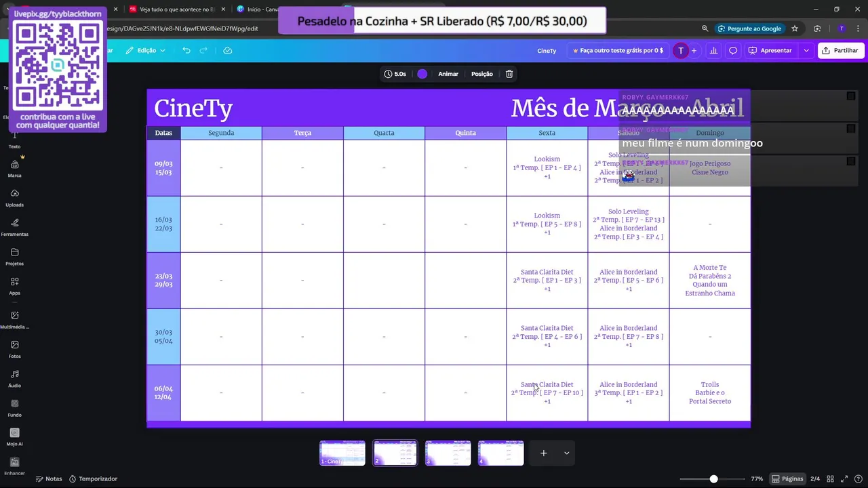868x488 pixels.
Task: Select the Quinta column header
Action: pyautogui.click(x=465, y=133)
